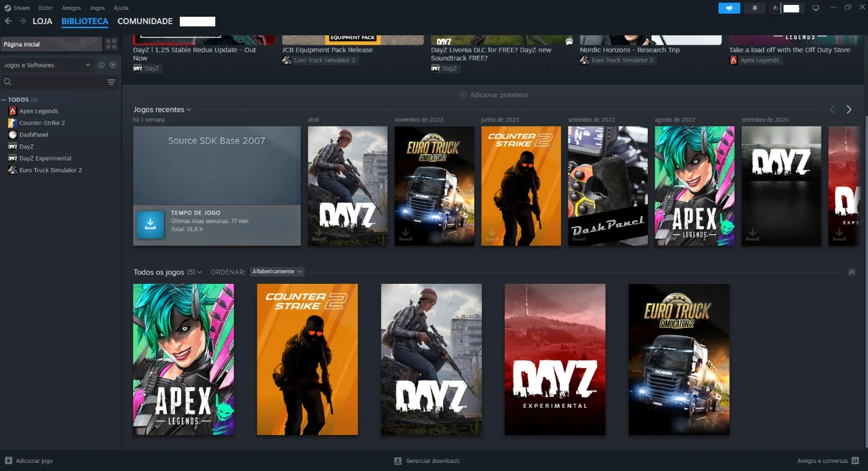Click the Apex Legends sidebar icon
The width and height of the screenshot is (868, 471).
coord(12,111)
